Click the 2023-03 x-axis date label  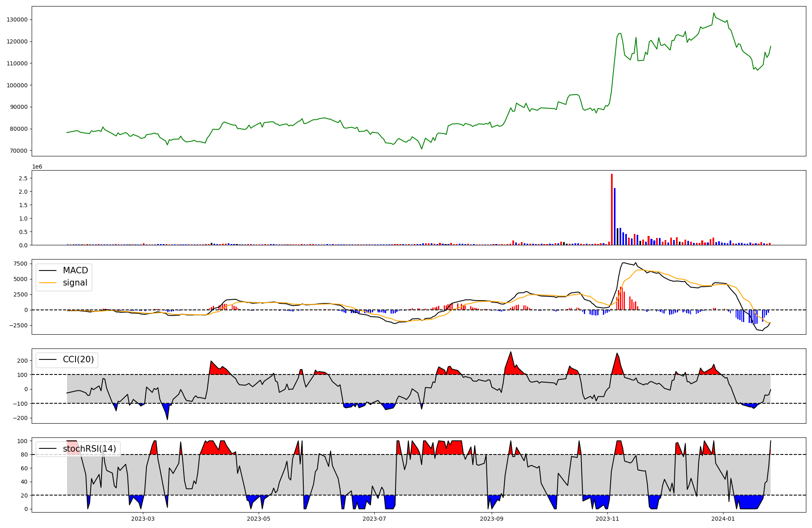click(143, 519)
